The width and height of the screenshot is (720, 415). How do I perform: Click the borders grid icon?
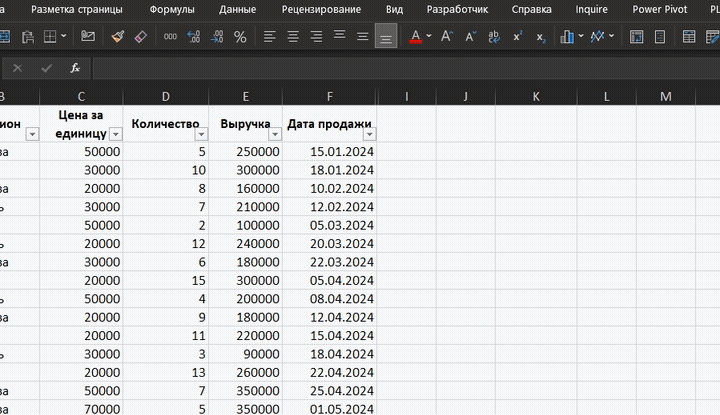pyautogui.click(x=50, y=36)
